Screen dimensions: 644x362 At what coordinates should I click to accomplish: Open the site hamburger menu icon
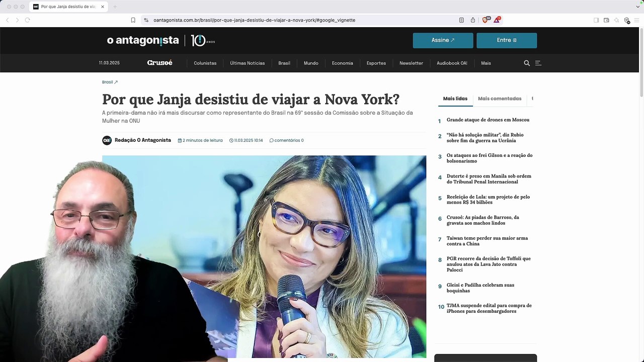point(538,63)
